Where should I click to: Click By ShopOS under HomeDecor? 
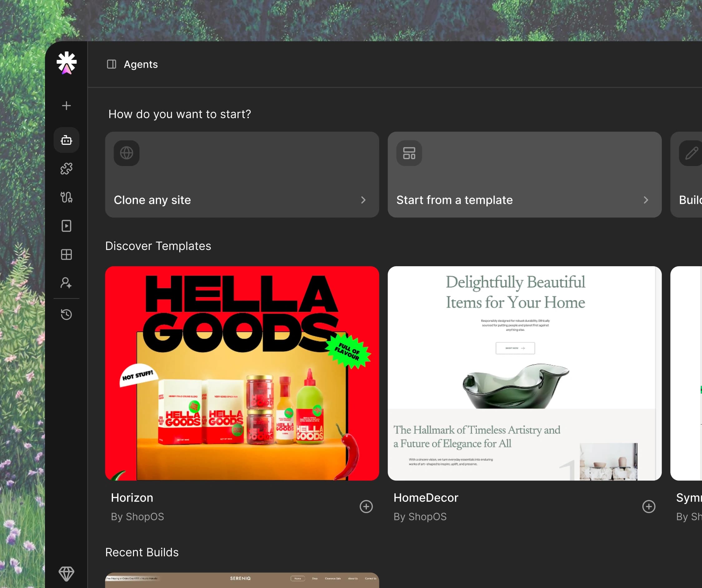[420, 517]
